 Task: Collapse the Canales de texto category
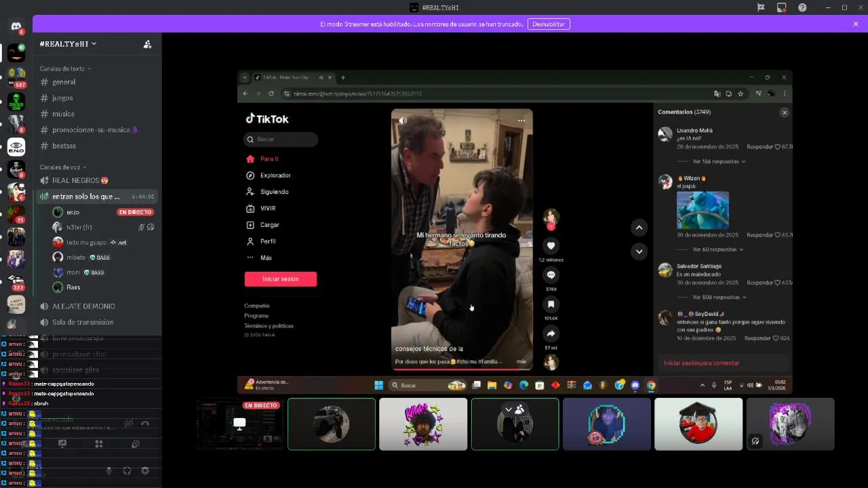65,68
